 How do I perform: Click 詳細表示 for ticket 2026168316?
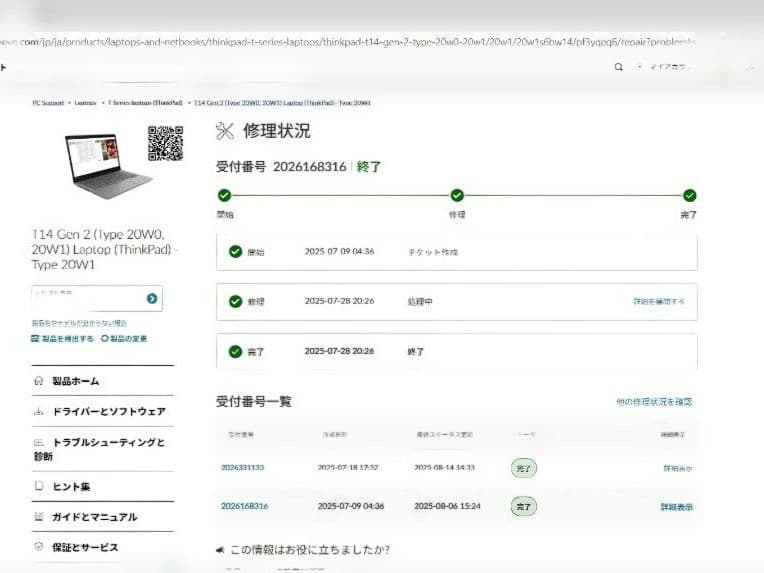click(x=676, y=507)
